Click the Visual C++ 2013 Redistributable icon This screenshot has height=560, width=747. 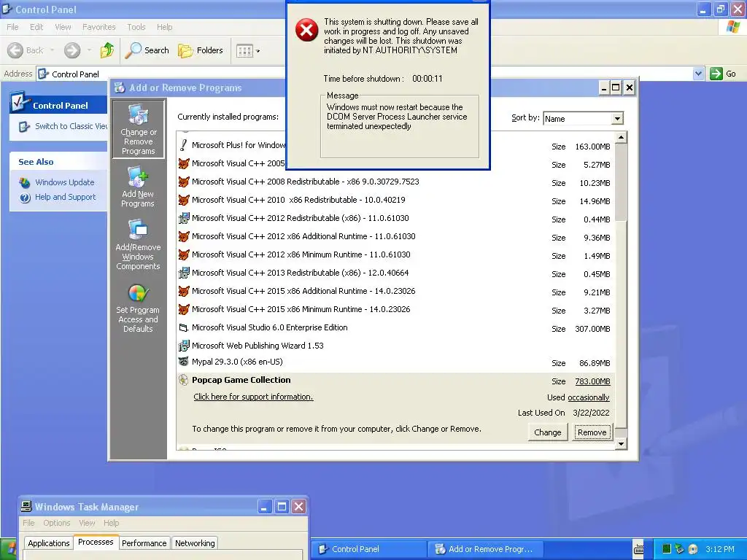pos(183,273)
